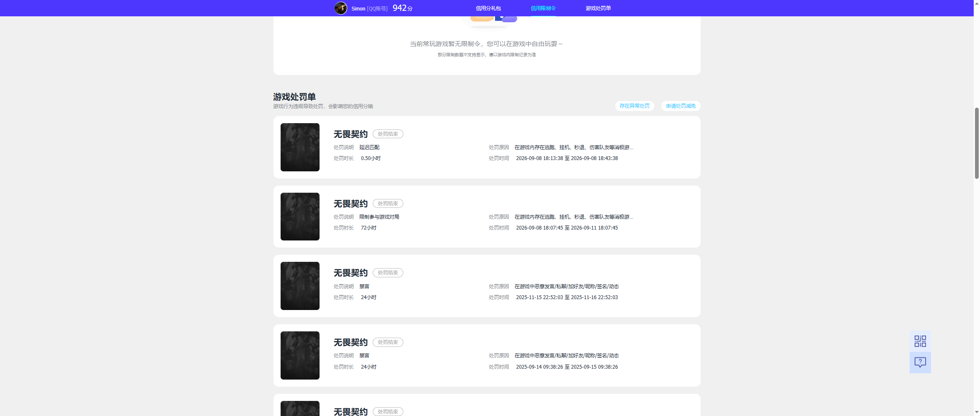Viewport: 980px width, 416px height.
Task: Click the 存在异常处罚 button
Action: [x=634, y=106]
